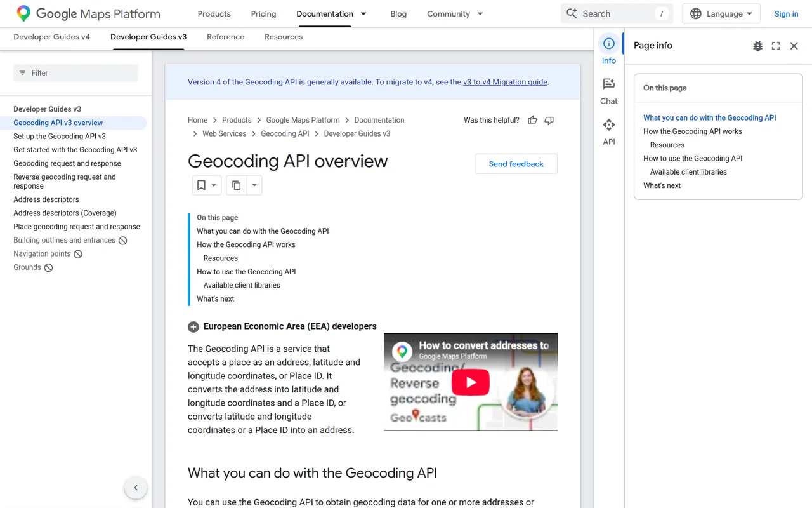Close the Page info panel
This screenshot has height=508, width=812.
click(x=794, y=46)
